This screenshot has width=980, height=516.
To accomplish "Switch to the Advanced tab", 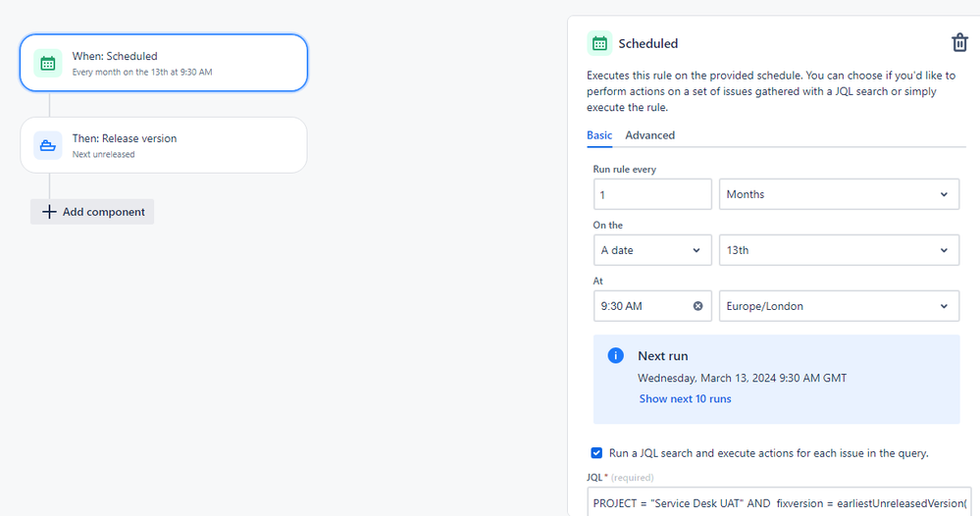I will click(649, 135).
